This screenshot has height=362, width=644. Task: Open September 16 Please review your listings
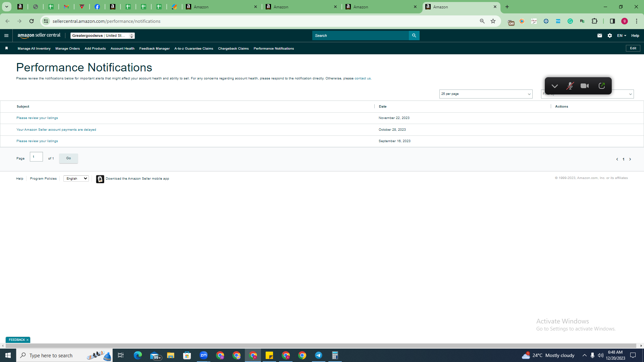coord(37,141)
